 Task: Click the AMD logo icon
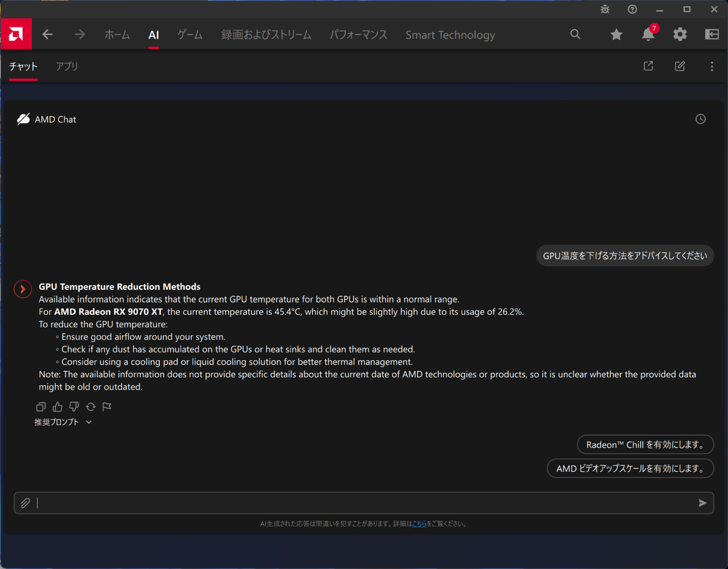click(16, 34)
